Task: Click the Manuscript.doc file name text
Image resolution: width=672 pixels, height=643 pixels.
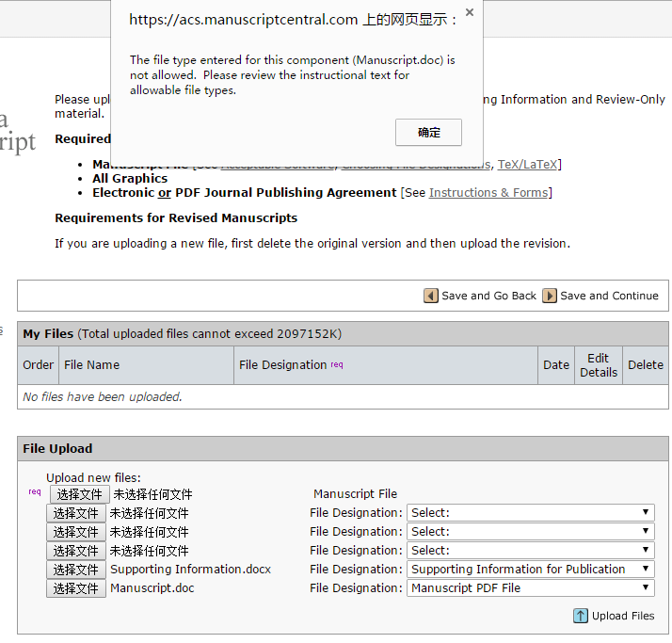Action: (152, 588)
